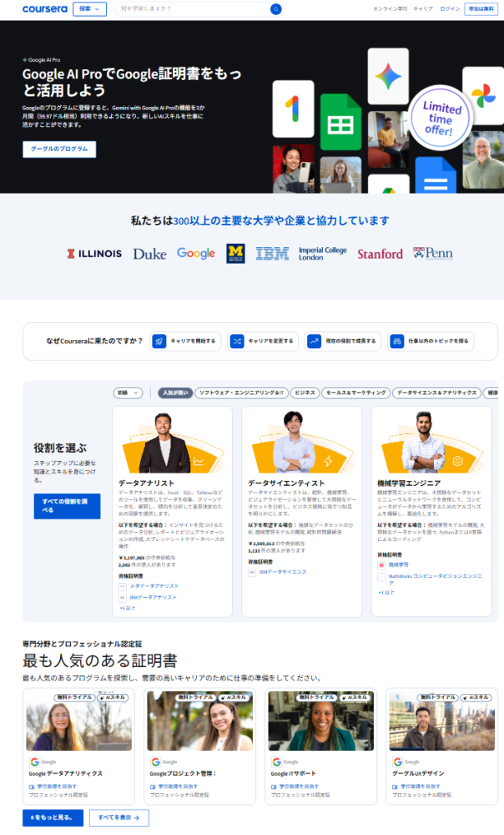Select the セールス&マーケティング filter tab
The image size is (504, 835).
[x=355, y=392]
